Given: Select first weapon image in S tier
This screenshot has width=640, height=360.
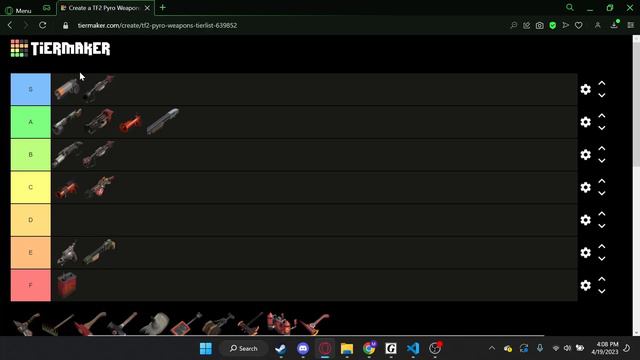Looking at the screenshot, I should point(67,89).
